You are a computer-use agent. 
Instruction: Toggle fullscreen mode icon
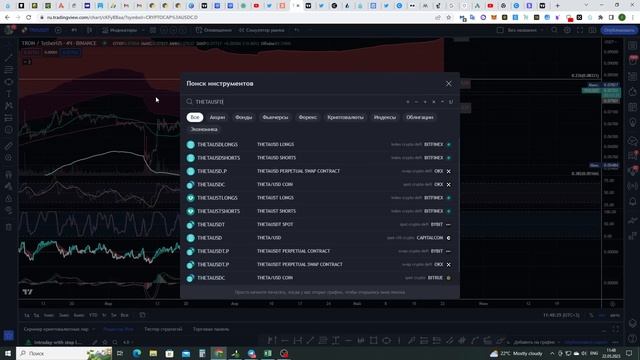tap(580, 30)
